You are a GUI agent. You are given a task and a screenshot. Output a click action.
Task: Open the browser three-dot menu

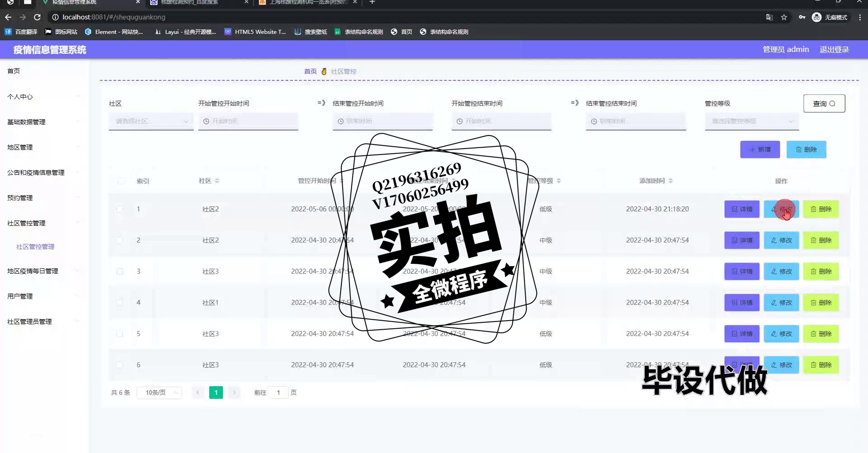click(x=860, y=17)
